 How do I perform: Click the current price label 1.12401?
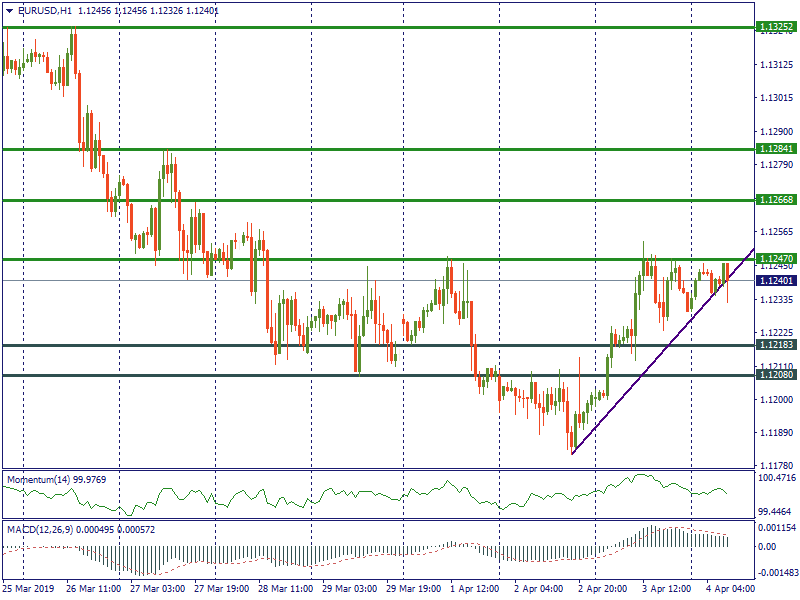[x=776, y=281]
